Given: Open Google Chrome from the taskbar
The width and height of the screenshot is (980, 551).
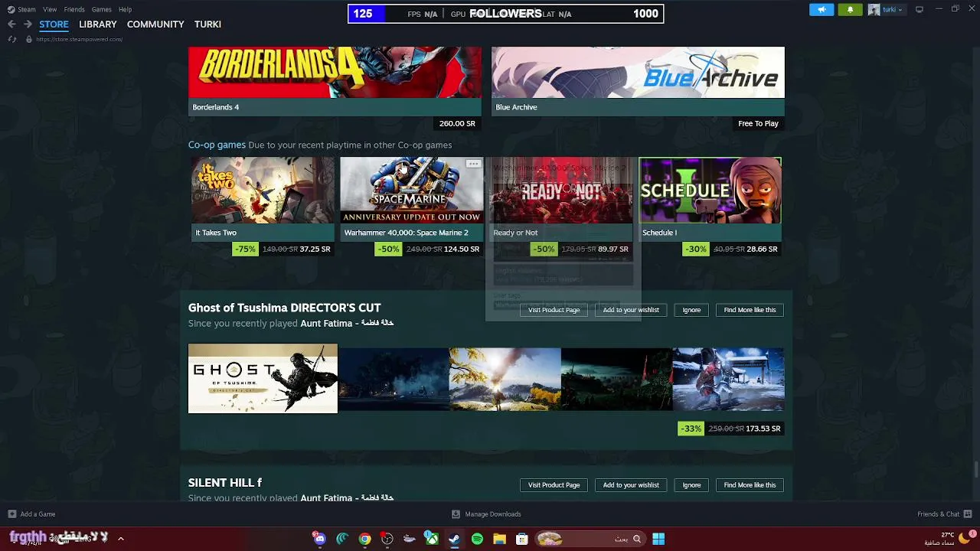Looking at the screenshot, I should 365,539.
